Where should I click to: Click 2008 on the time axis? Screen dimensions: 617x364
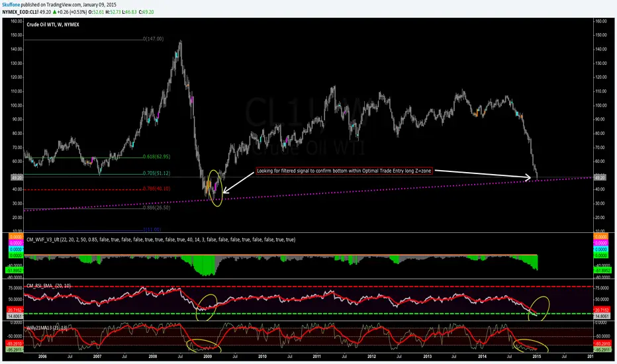coord(153,357)
